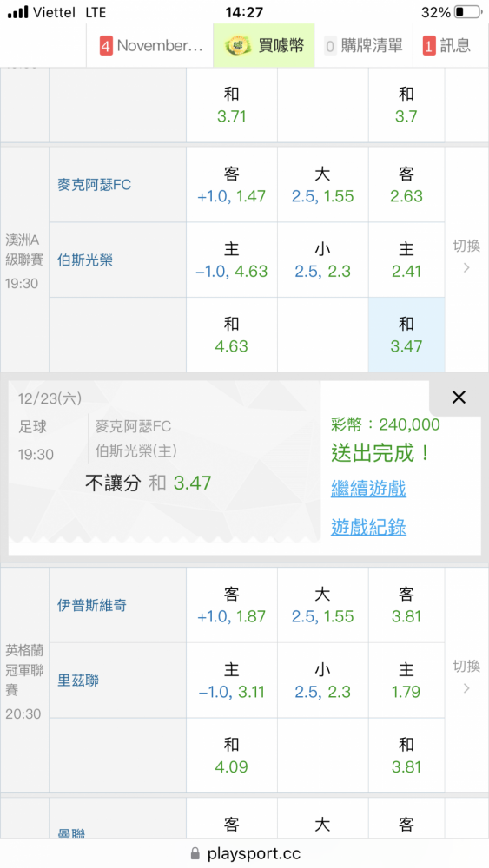
Task: Open the 訊息 messages tab
Action: click(448, 45)
